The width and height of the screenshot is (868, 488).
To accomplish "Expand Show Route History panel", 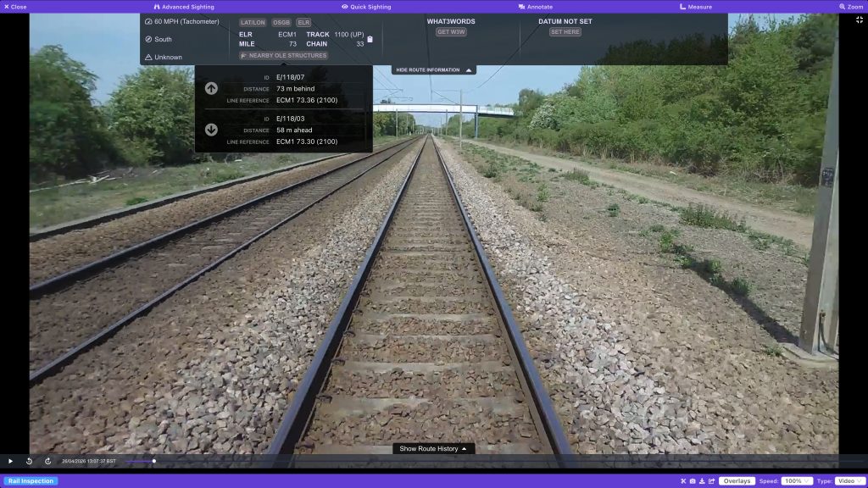I will pyautogui.click(x=433, y=449).
